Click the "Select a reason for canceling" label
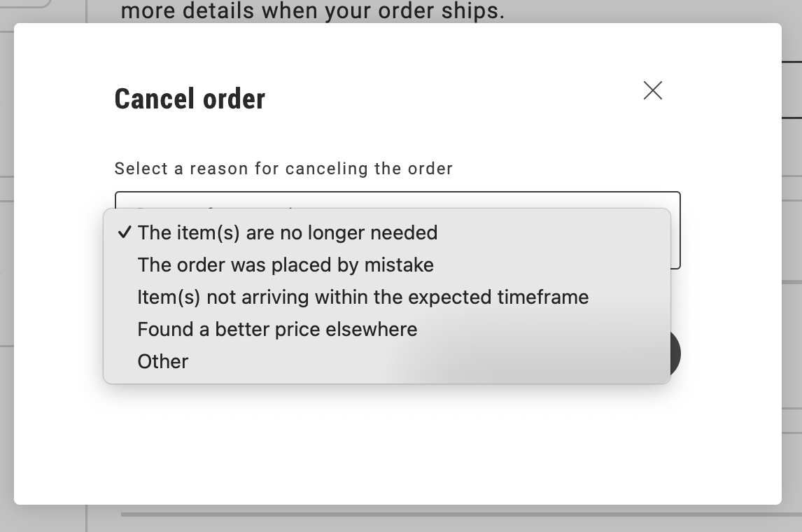 click(283, 169)
